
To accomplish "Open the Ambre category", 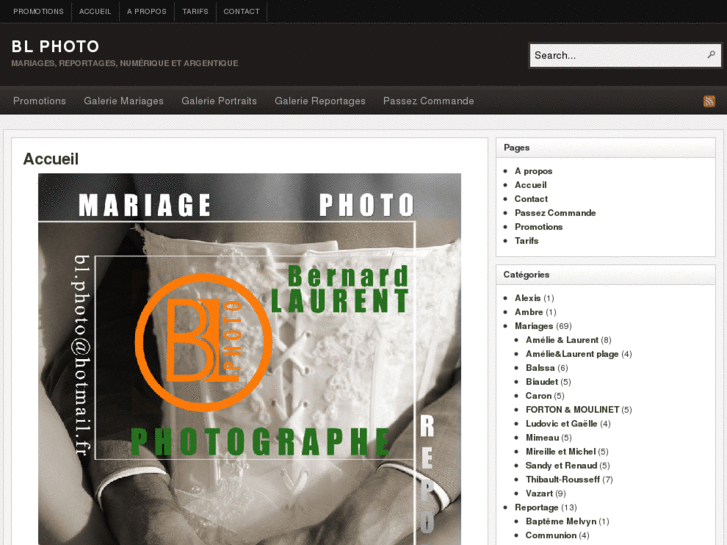I will click(x=529, y=312).
